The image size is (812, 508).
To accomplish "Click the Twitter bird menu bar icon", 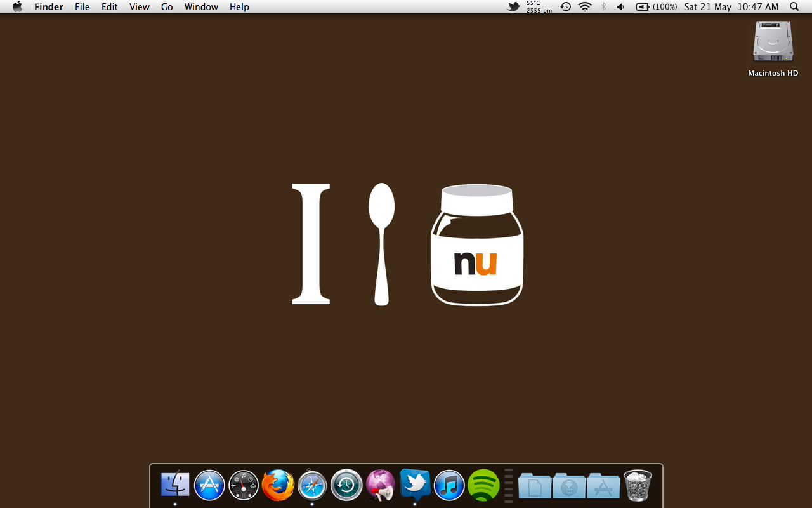I will point(513,7).
